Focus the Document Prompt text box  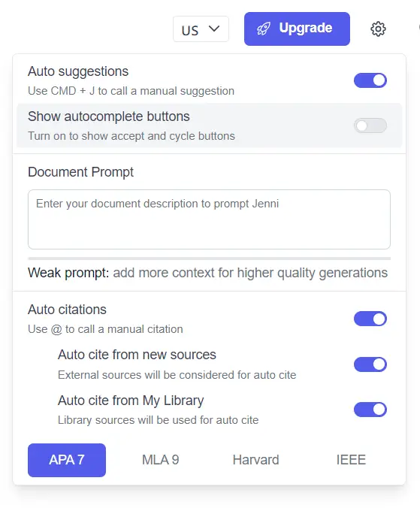point(209,219)
